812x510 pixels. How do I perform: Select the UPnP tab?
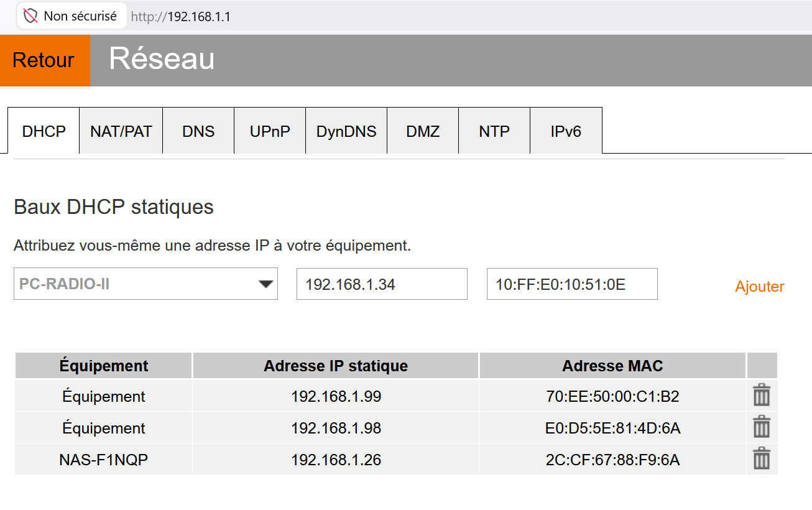[269, 131]
